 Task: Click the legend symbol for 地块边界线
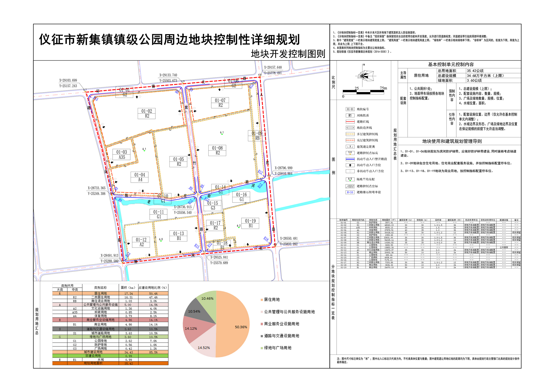[350, 128]
